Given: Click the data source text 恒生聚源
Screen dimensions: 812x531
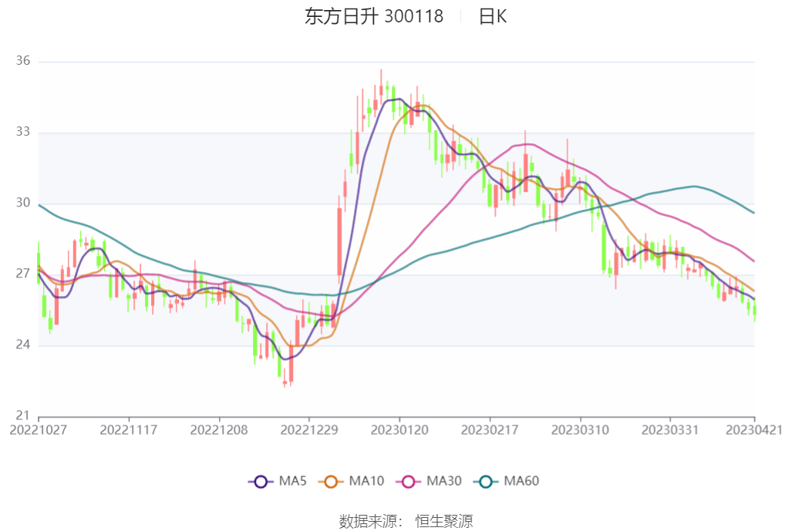Looking at the screenshot, I should 444,521.
